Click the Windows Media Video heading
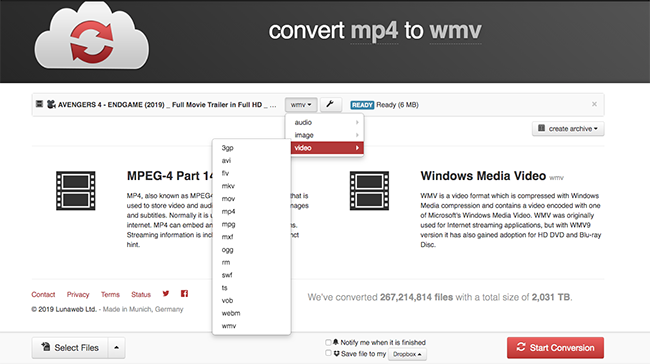The width and height of the screenshot is (650, 364). point(483,176)
